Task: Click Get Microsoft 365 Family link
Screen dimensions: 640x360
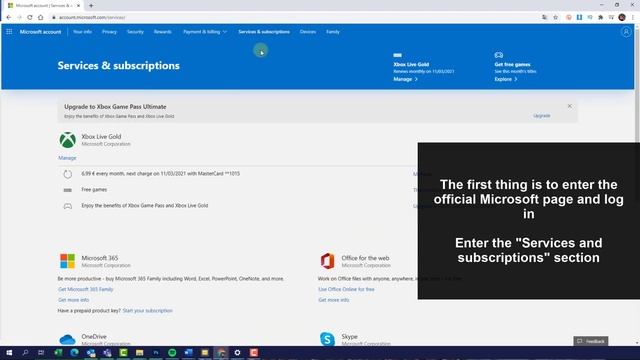Action: pyautogui.click(x=86, y=289)
